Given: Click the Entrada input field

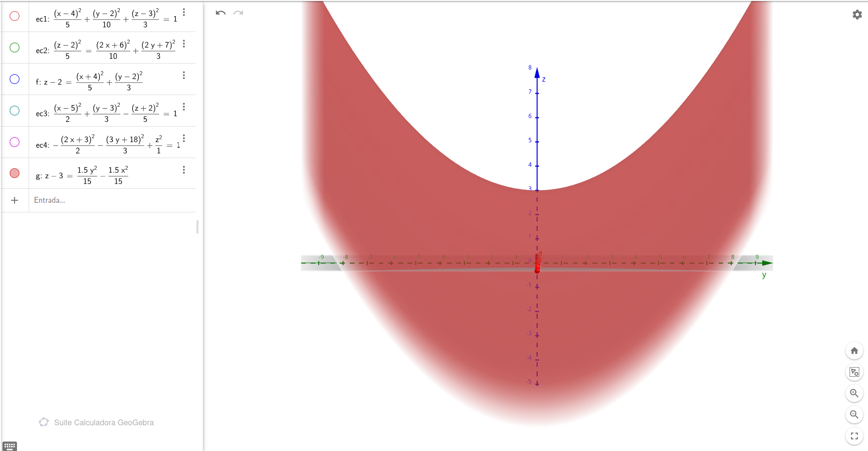Looking at the screenshot, I should [x=112, y=200].
